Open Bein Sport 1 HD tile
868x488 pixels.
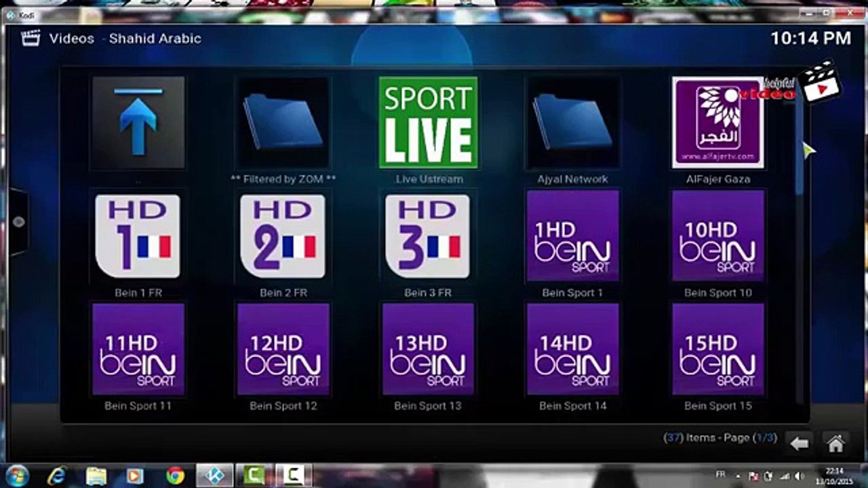(x=573, y=236)
